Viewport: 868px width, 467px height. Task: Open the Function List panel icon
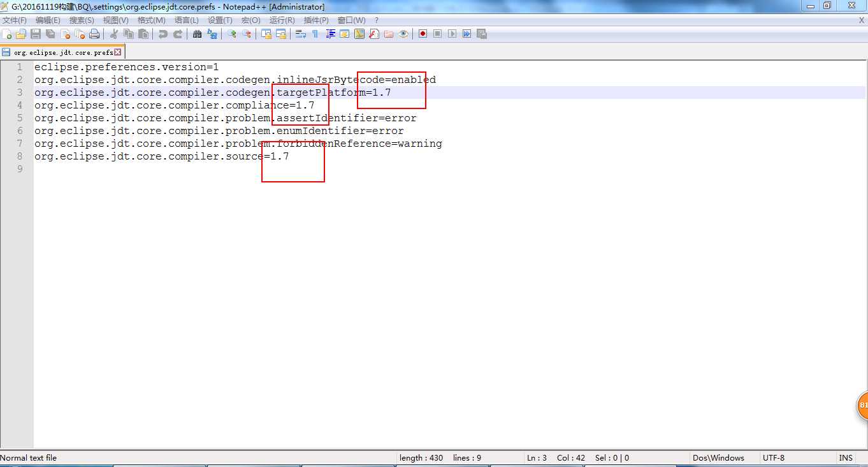[x=374, y=34]
